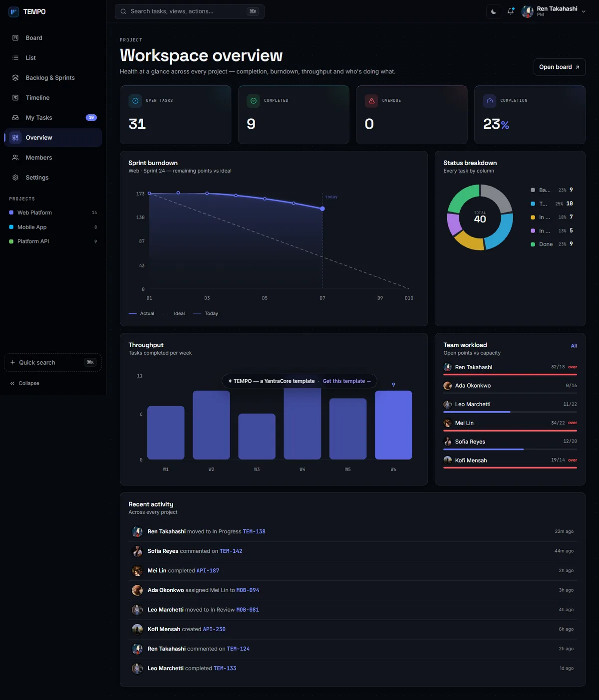Screen dimensions: 599x700
Task: Go to the Board page
Action: (x=53, y=38)
